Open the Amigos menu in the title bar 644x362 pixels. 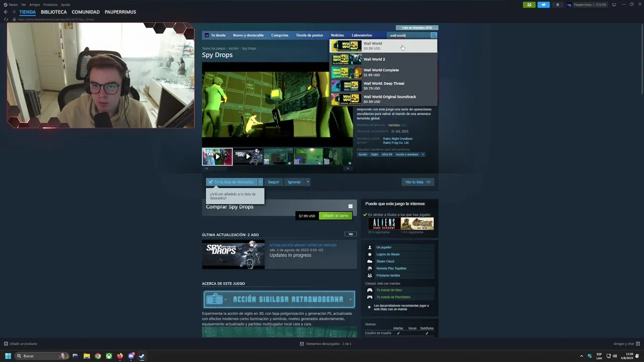[x=35, y=5]
